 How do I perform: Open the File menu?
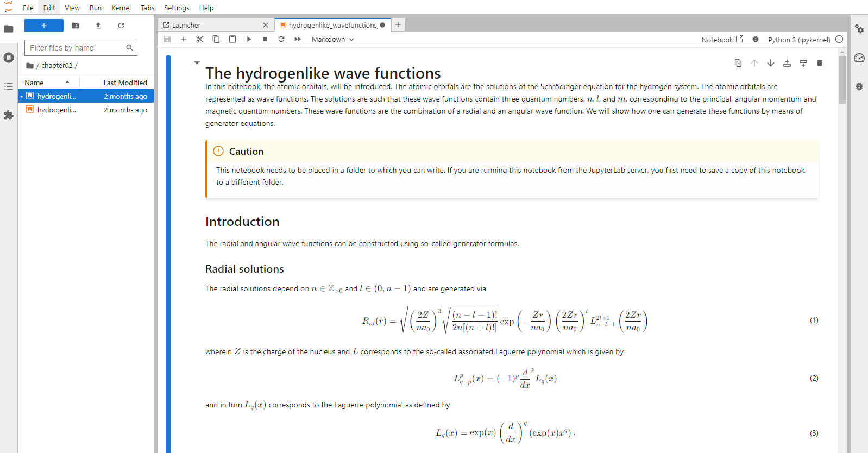pyautogui.click(x=28, y=8)
